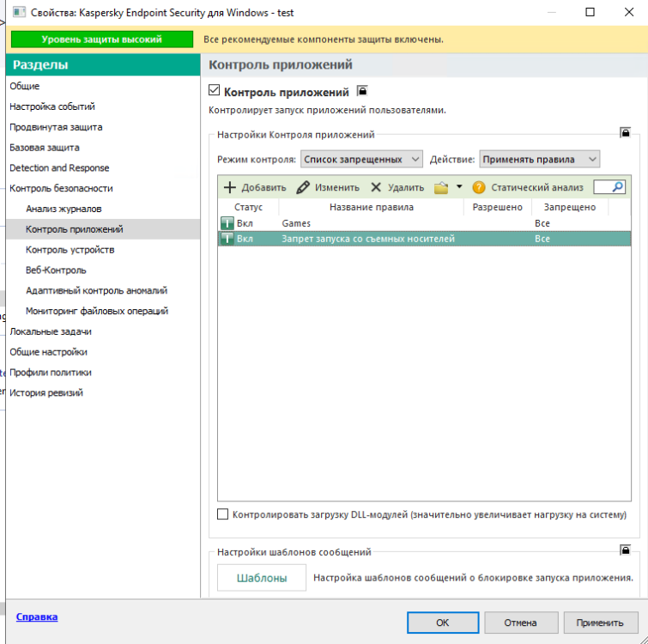Open the Общие настройки section
Screen dimensions: 648x644
tap(48, 352)
